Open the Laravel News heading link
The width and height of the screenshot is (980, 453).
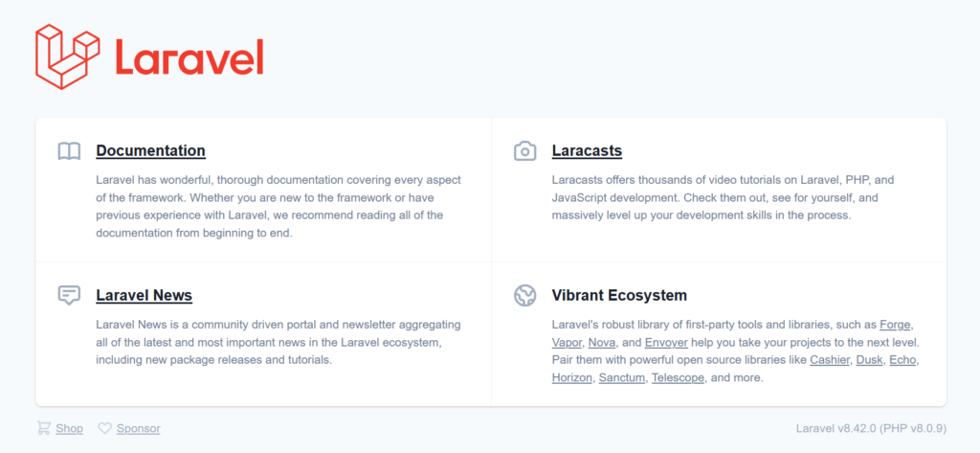pos(144,295)
